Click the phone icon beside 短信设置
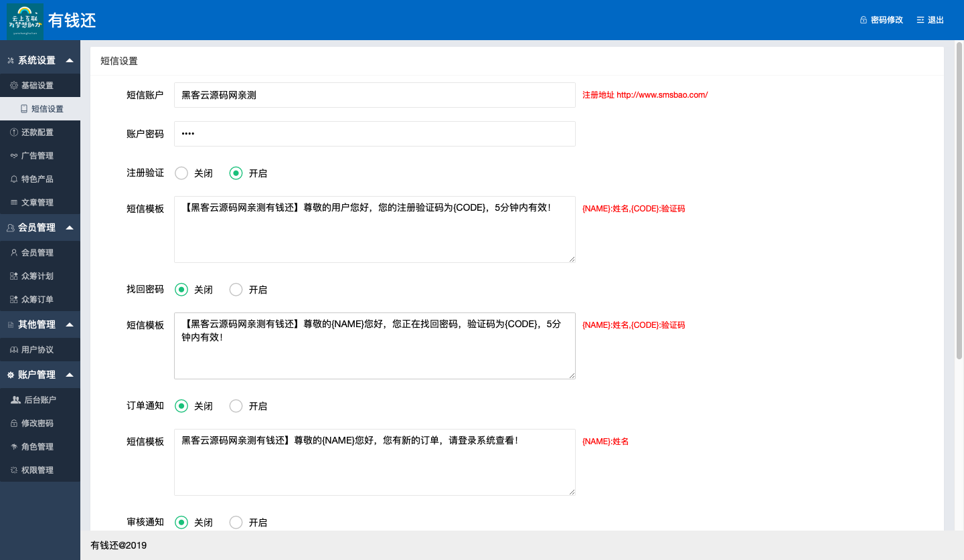This screenshot has width=964, height=560. tap(24, 109)
